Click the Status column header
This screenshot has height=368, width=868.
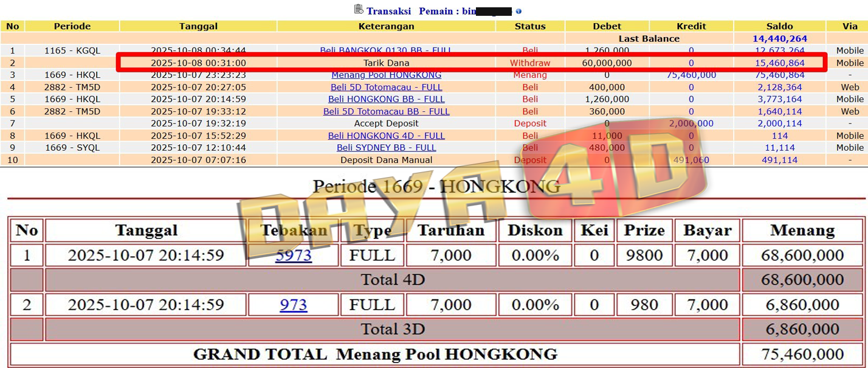530,26
